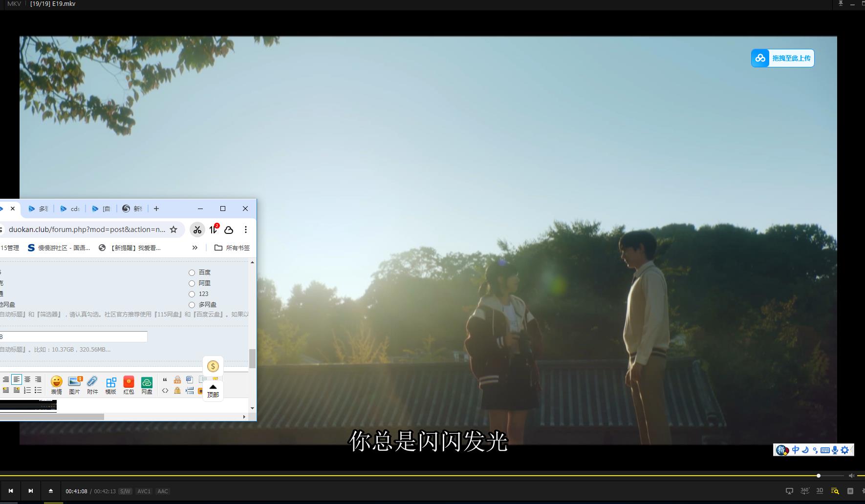Switch to 360° video mode
The image size is (865, 504).
(x=805, y=490)
